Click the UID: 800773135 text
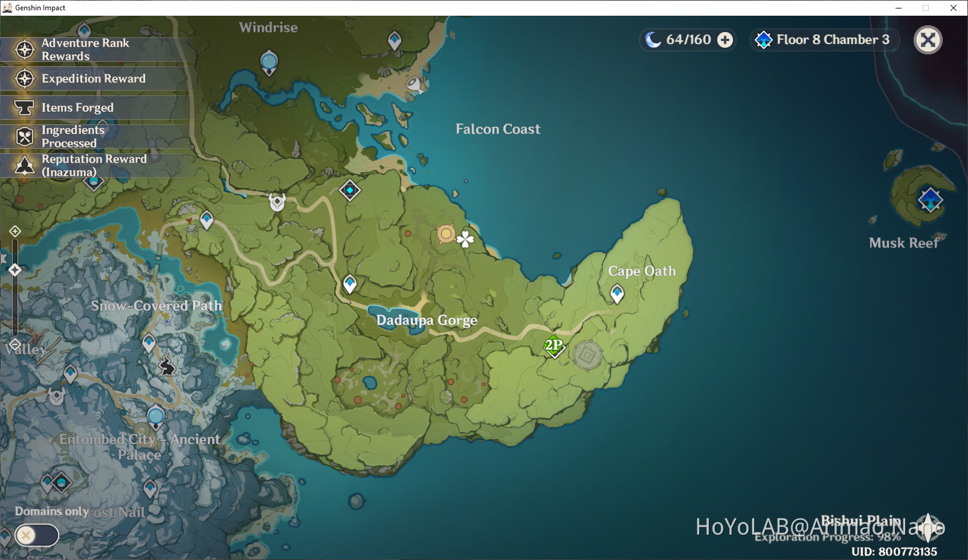968x560 pixels. tap(894, 552)
